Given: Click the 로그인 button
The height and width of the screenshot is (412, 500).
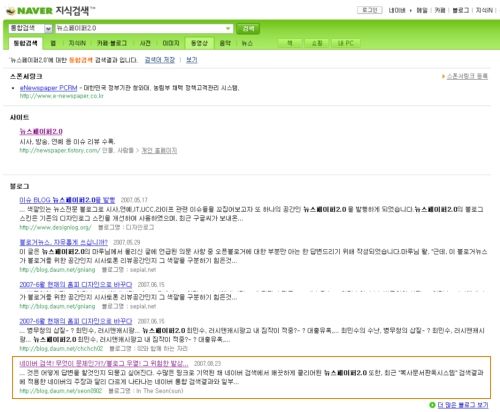Looking at the screenshot, I should pyautogui.click(x=370, y=10).
